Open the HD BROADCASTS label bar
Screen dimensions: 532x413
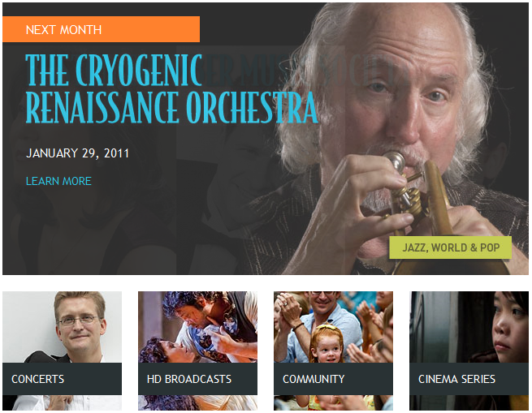pyautogui.click(x=198, y=379)
